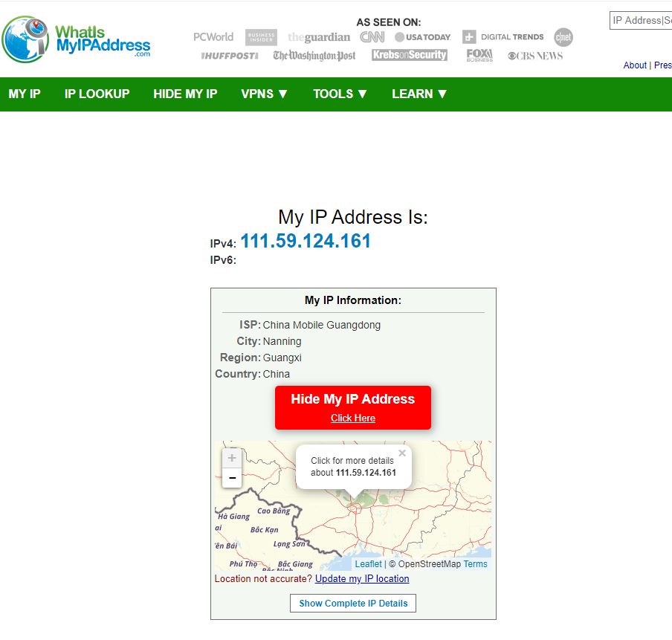The image size is (672, 640).
Task: Click the Digital Trends logo
Action: click(503, 37)
